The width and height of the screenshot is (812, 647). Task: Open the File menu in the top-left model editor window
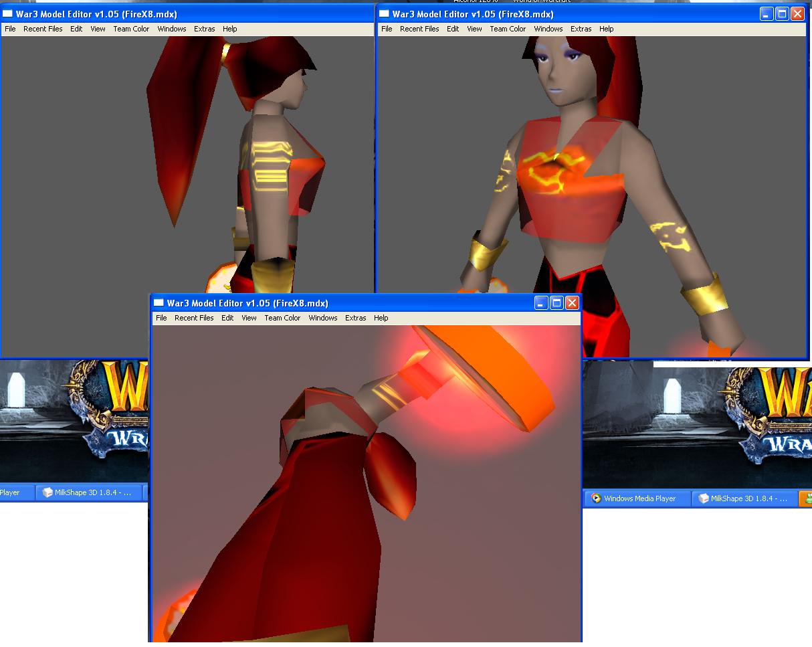pos(11,29)
